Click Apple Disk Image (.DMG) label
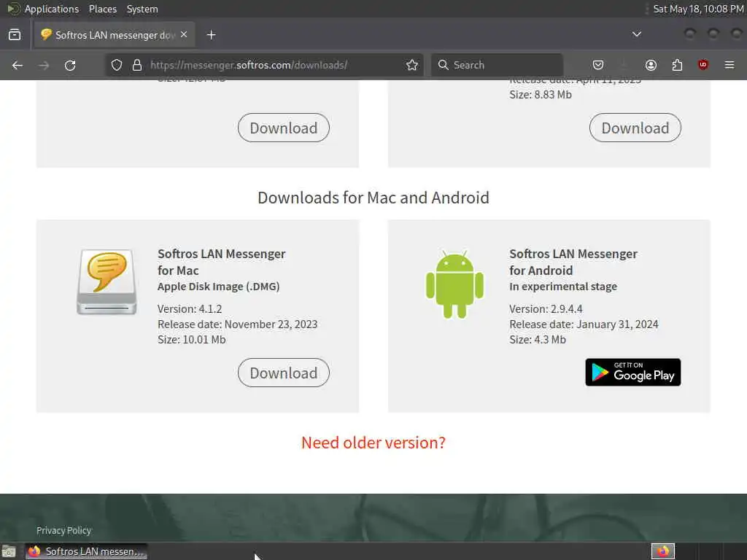Viewport: 747px width, 560px height. click(219, 287)
